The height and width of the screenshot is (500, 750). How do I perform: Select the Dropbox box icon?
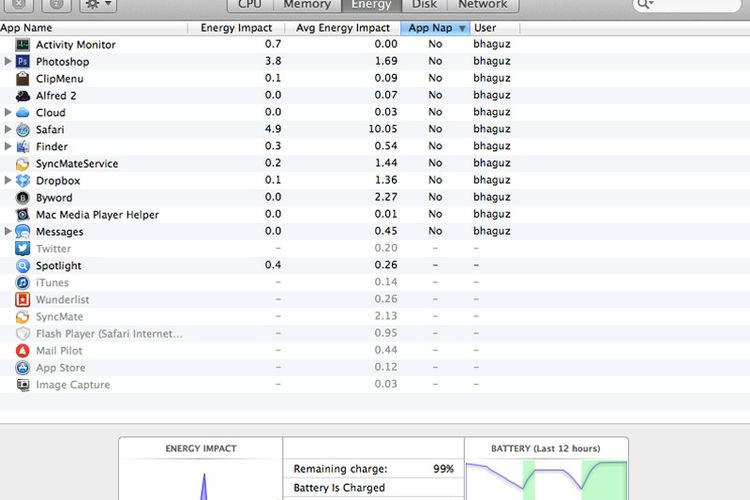(22, 181)
